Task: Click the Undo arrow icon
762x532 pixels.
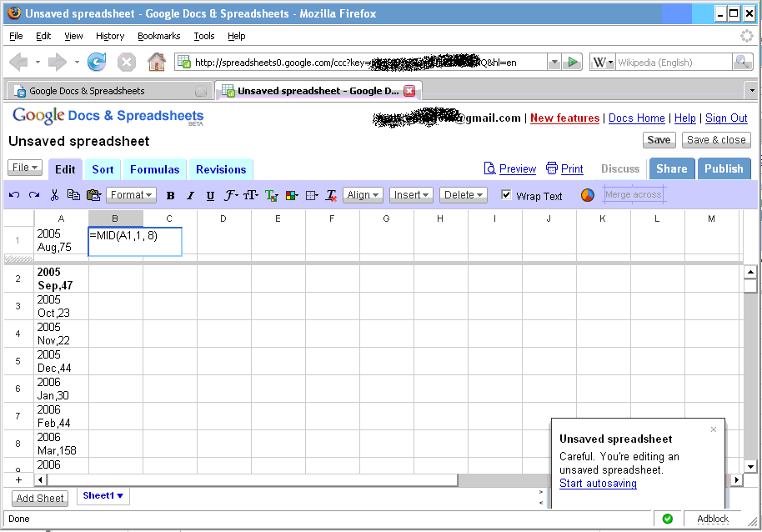Action: coord(14,195)
